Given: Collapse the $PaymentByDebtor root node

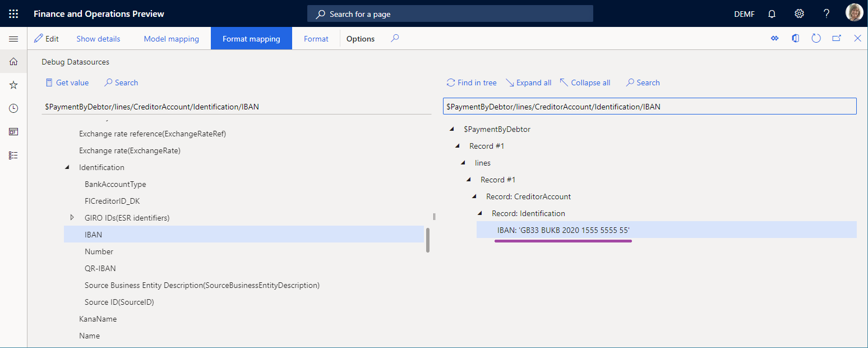Looking at the screenshot, I should 452,129.
